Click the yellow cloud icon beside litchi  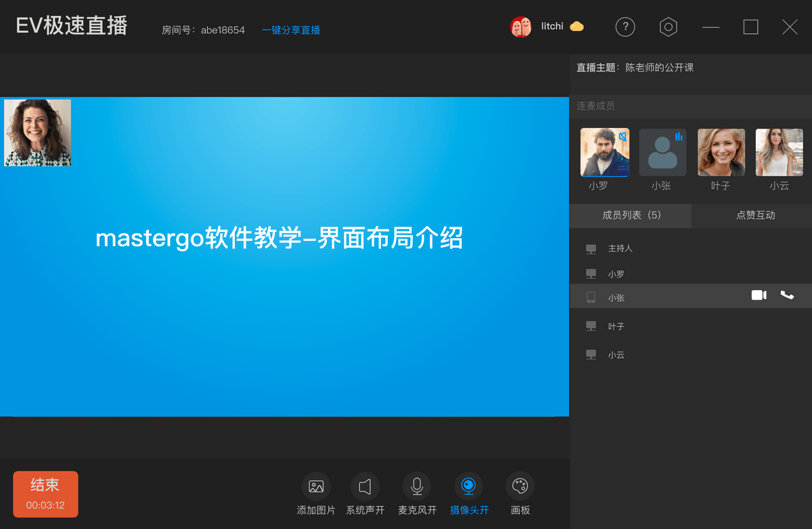click(x=577, y=26)
